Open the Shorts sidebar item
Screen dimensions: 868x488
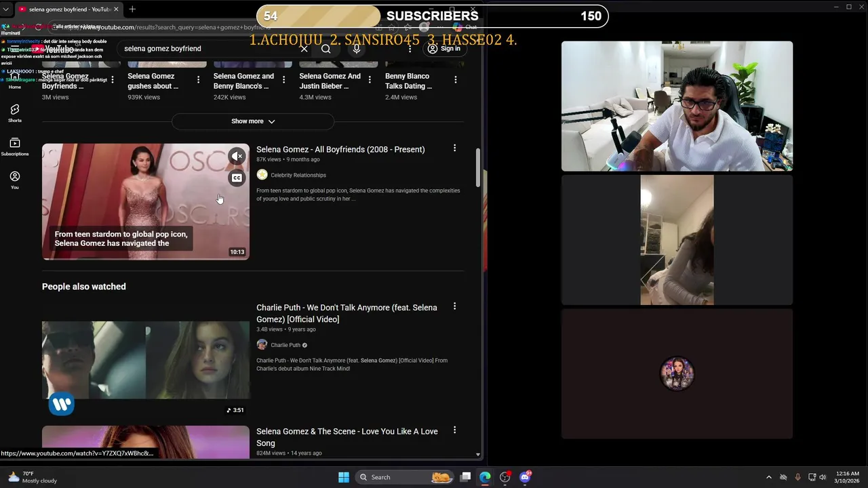(14, 113)
